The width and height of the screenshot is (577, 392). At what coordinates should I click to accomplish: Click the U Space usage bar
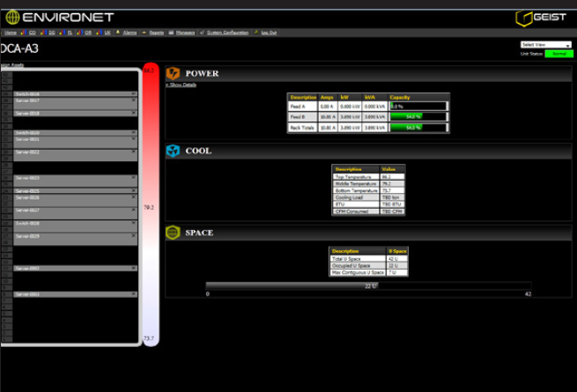point(291,285)
